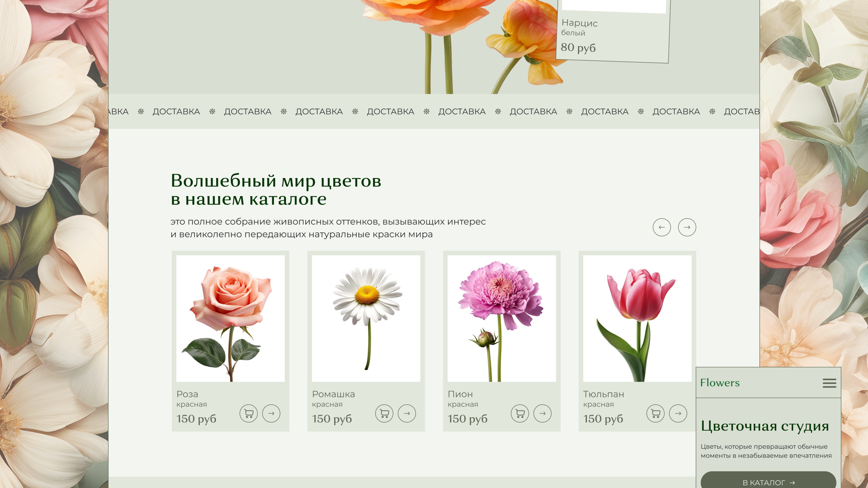The image size is (868, 488).
Task: Add Роза to the cart
Action: 248,413
